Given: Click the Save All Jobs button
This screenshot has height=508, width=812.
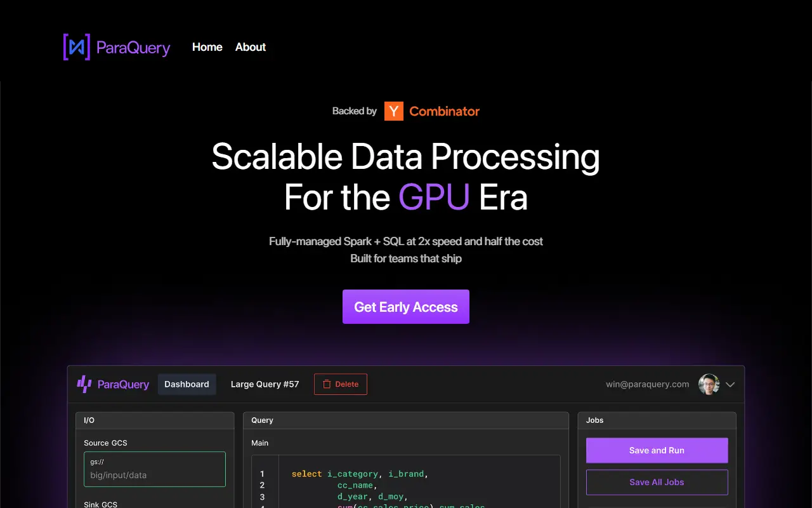Looking at the screenshot, I should (657, 482).
